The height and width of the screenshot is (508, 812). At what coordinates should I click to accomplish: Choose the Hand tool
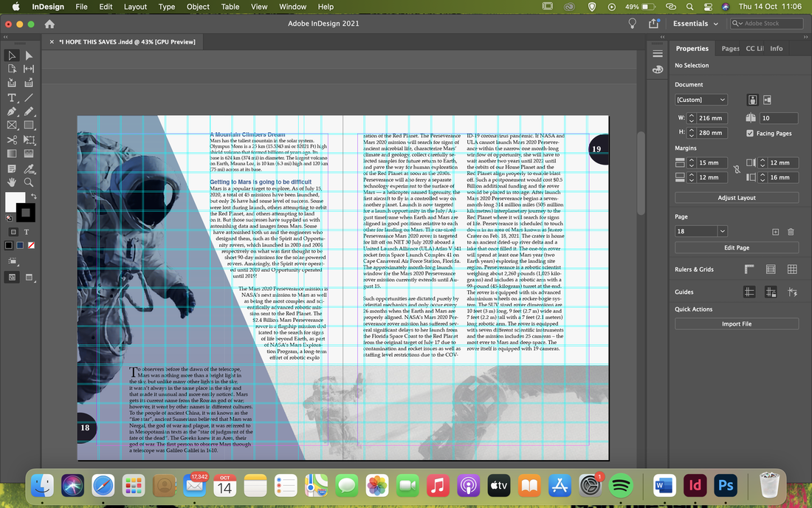[x=11, y=182]
